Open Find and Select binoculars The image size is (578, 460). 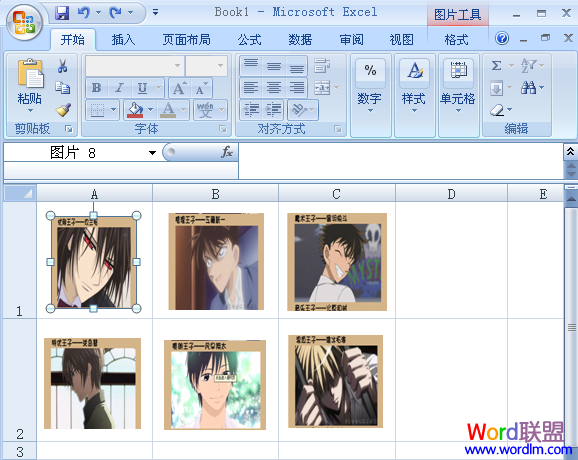click(529, 88)
